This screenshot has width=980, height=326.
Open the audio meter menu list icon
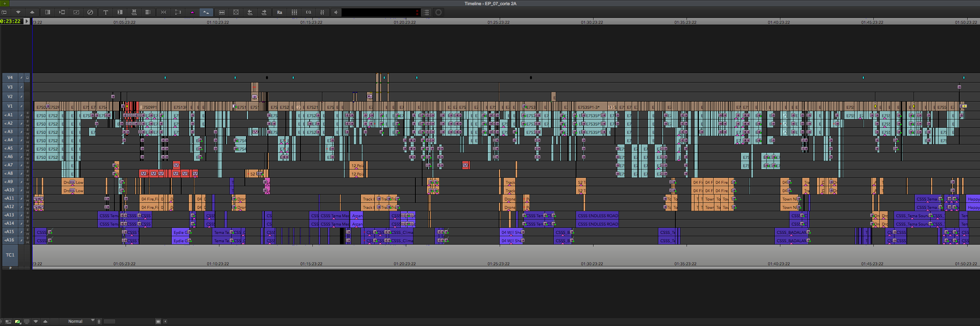point(426,12)
